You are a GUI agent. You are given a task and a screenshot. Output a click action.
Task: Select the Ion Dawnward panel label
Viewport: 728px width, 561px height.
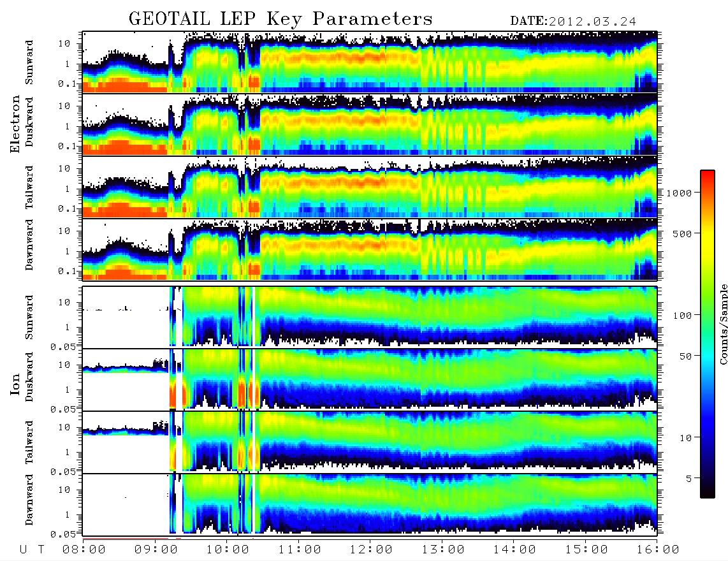(29, 500)
